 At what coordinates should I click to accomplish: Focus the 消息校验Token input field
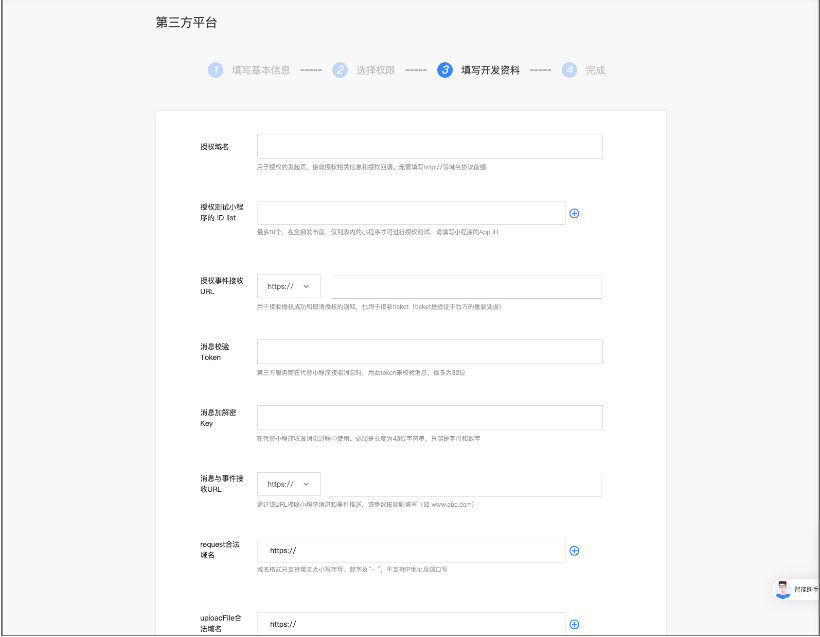(429, 351)
